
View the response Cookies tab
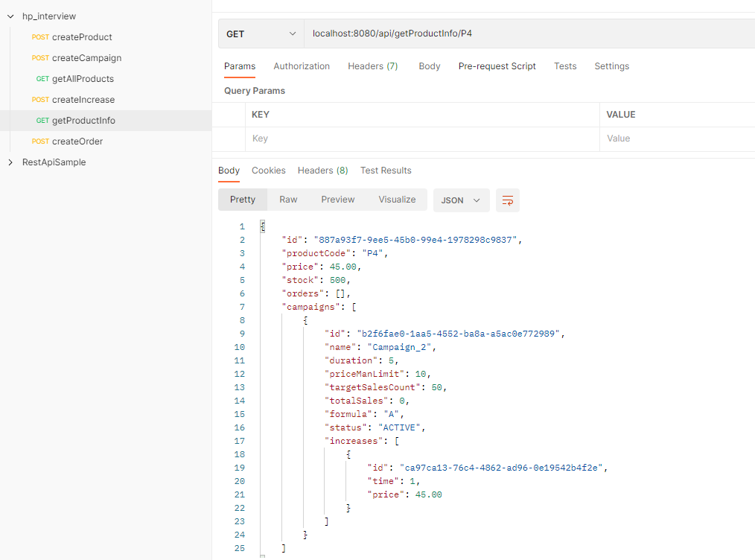click(x=268, y=170)
